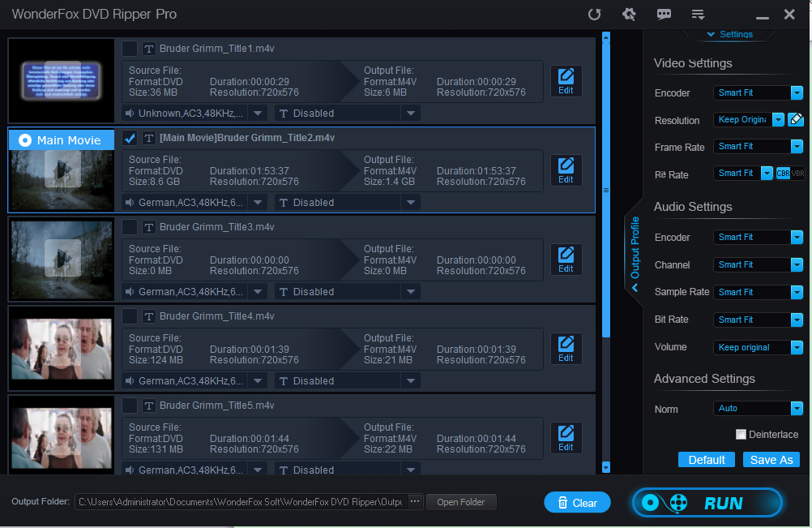Viewport: 812px width, 528px height.
Task: Click the Title4 preview thumbnail
Action: click(x=62, y=348)
